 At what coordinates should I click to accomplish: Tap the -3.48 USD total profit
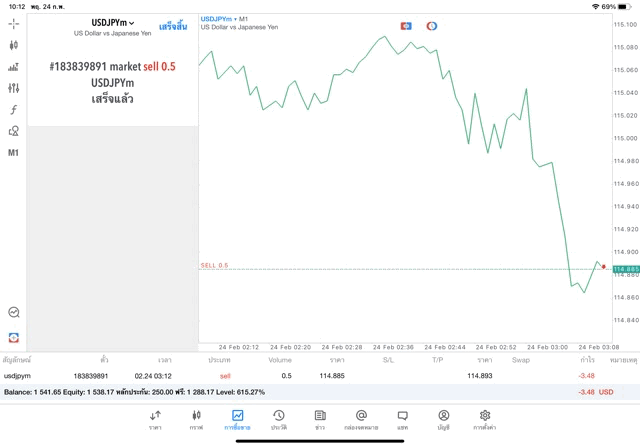pyautogui.click(x=596, y=392)
